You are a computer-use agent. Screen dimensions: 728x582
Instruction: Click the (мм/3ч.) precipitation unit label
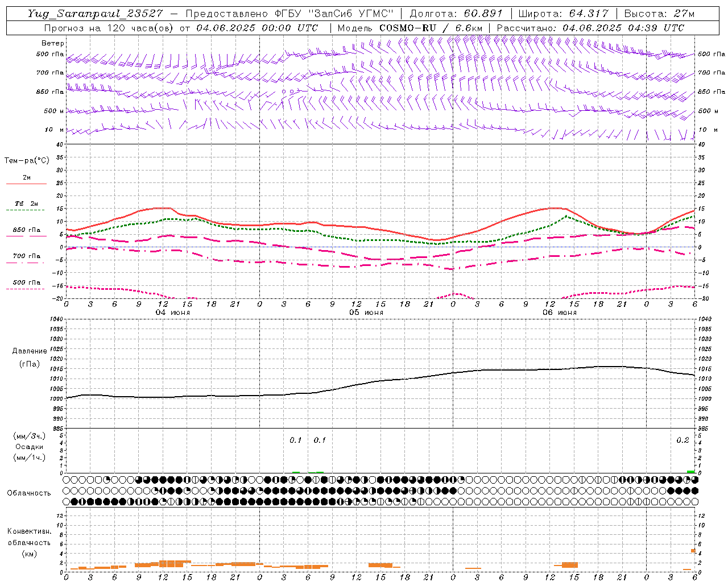30,436
